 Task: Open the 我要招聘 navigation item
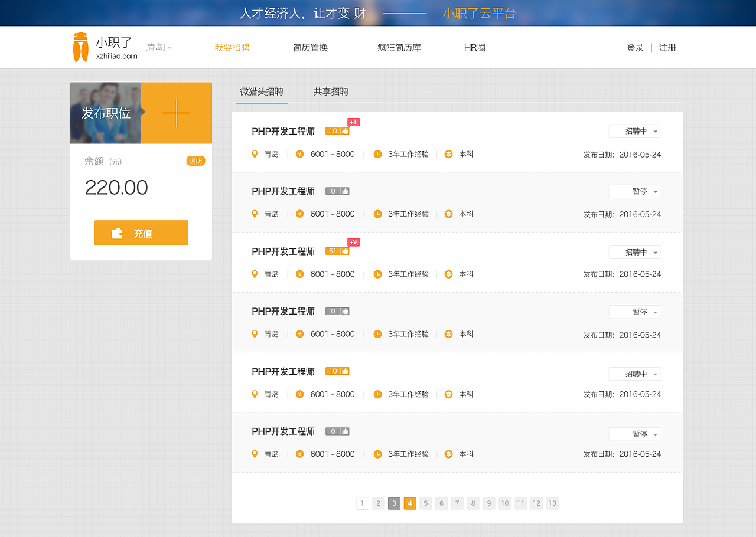(232, 48)
